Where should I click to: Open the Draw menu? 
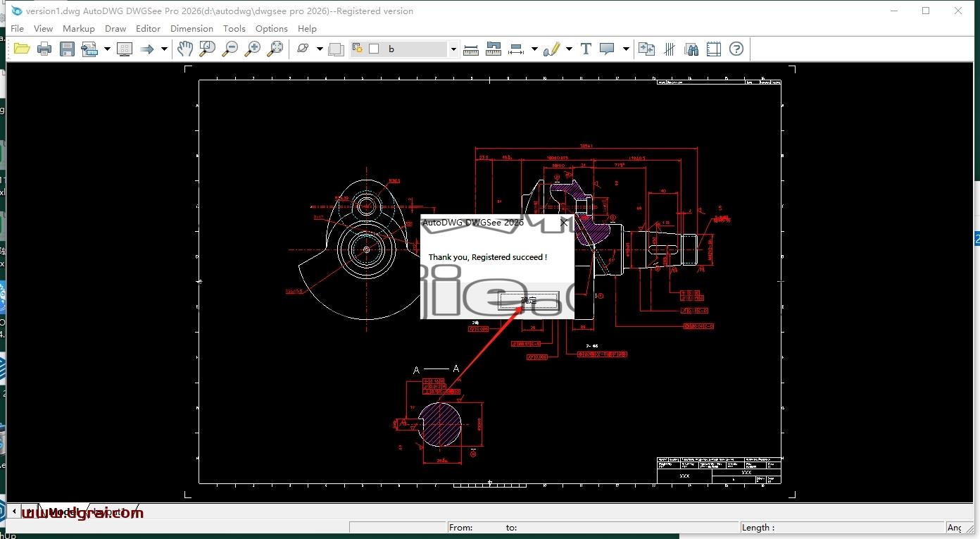click(x=115, y=29)
